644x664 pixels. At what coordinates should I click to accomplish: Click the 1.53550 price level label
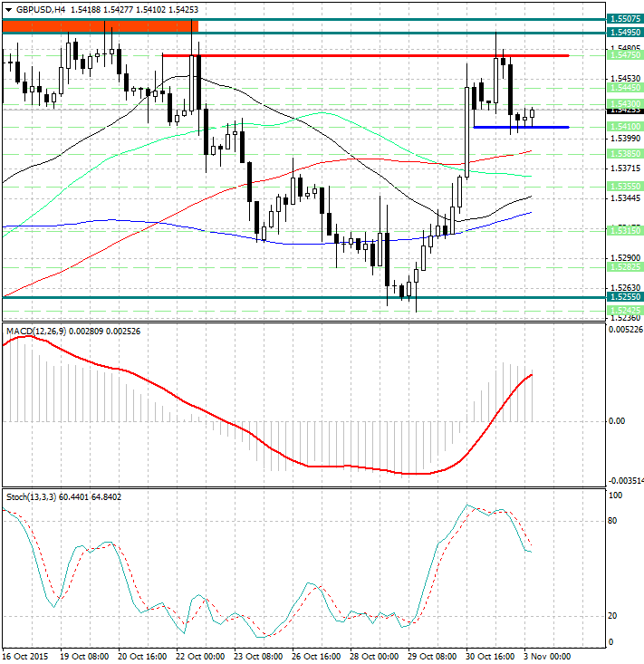[x=626, y=186]
